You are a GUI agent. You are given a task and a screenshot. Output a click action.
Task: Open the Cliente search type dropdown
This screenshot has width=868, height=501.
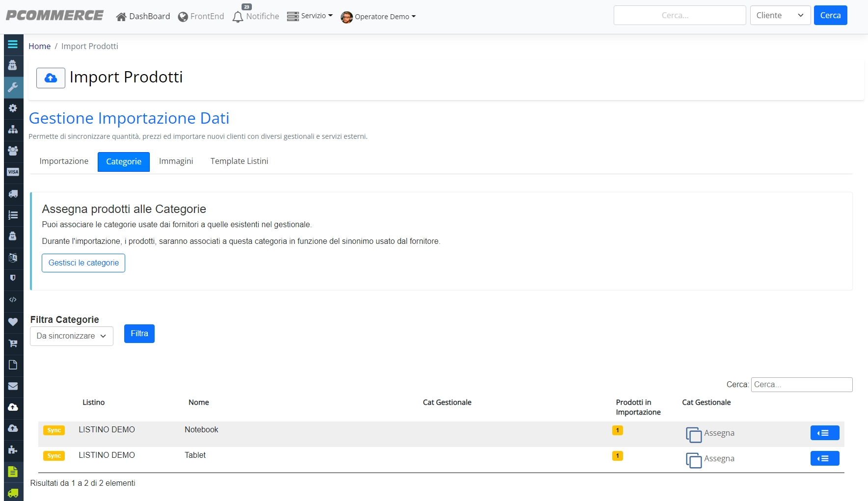780,15
